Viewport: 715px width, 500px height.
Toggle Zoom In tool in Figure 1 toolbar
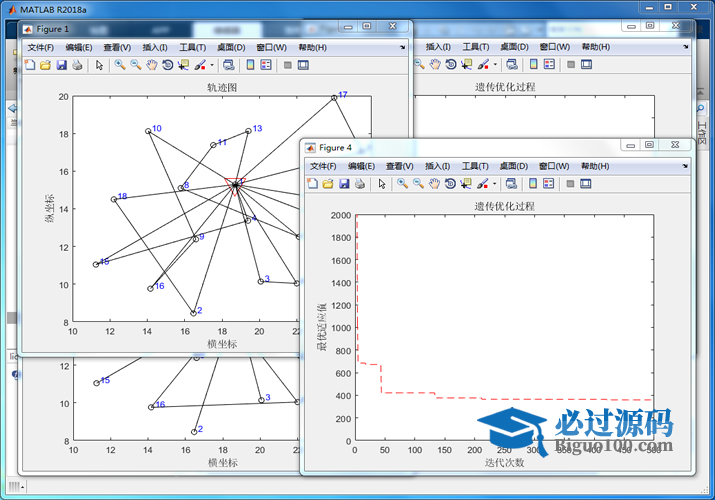point(119,65)
